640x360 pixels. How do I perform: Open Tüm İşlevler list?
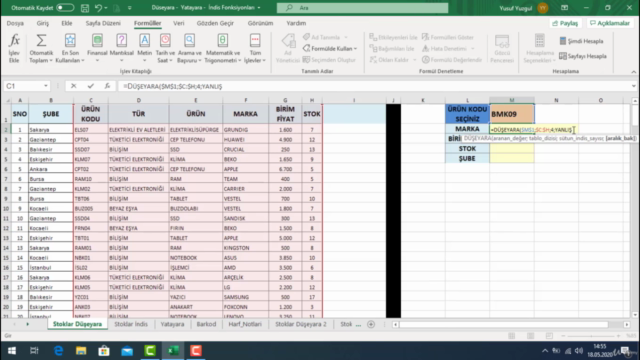[255, 48]
